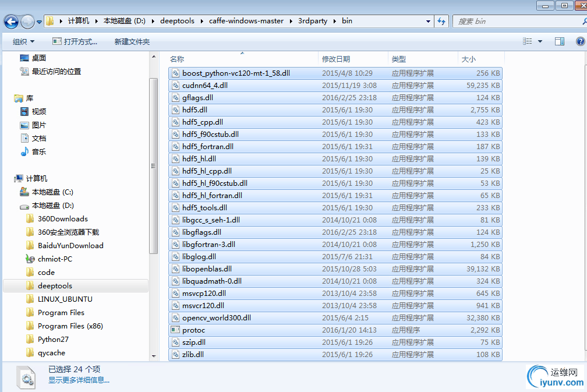
Task: Click the 3rdparty breadcrumb segment
Action: coord(313,21)
